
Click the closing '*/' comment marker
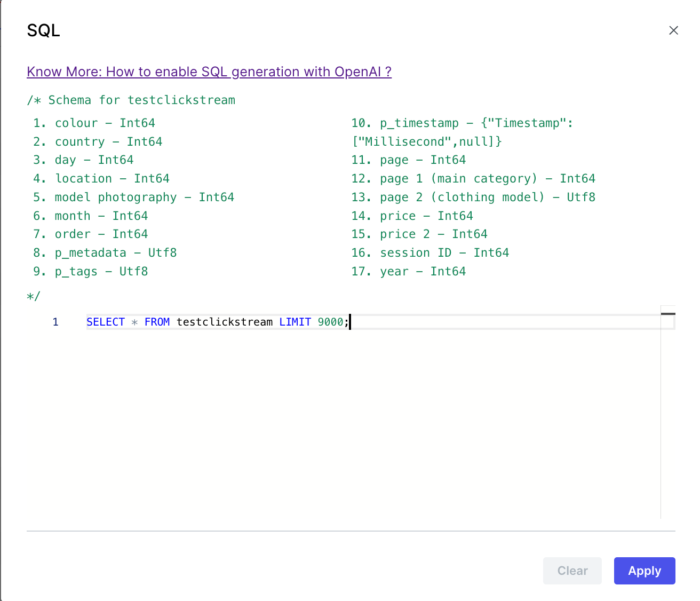tap(34, 296)
